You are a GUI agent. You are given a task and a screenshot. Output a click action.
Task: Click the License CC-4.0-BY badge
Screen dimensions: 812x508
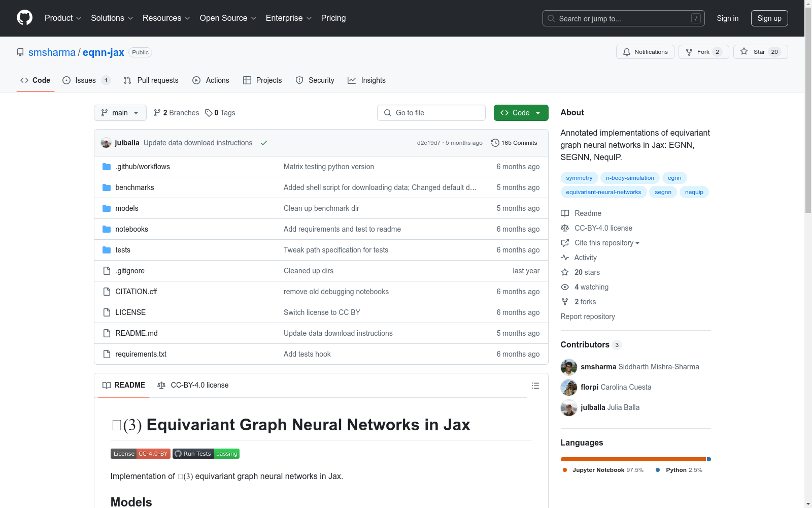click(141, 454)
